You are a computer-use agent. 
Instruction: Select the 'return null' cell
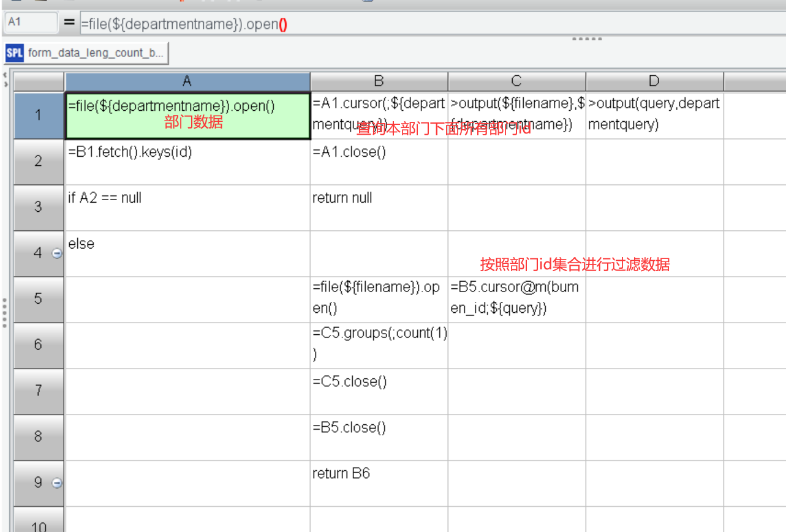pos(379,208)
